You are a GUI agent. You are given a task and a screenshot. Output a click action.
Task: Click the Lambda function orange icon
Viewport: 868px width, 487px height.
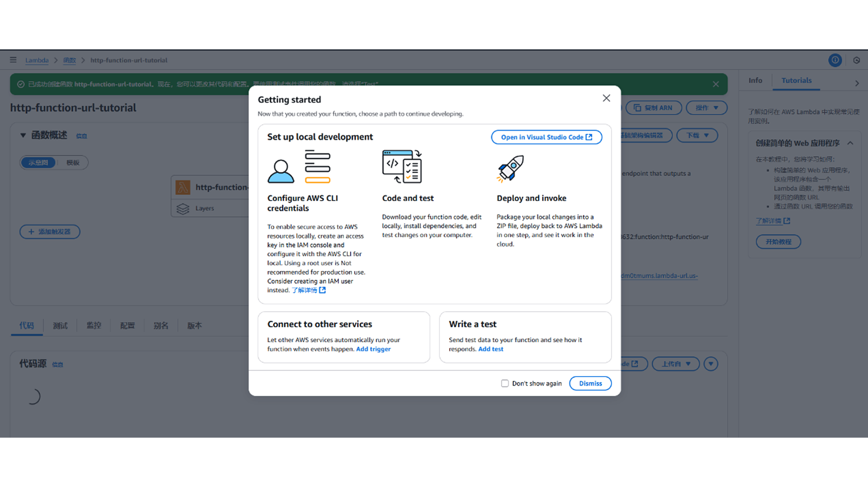point(183,187)
